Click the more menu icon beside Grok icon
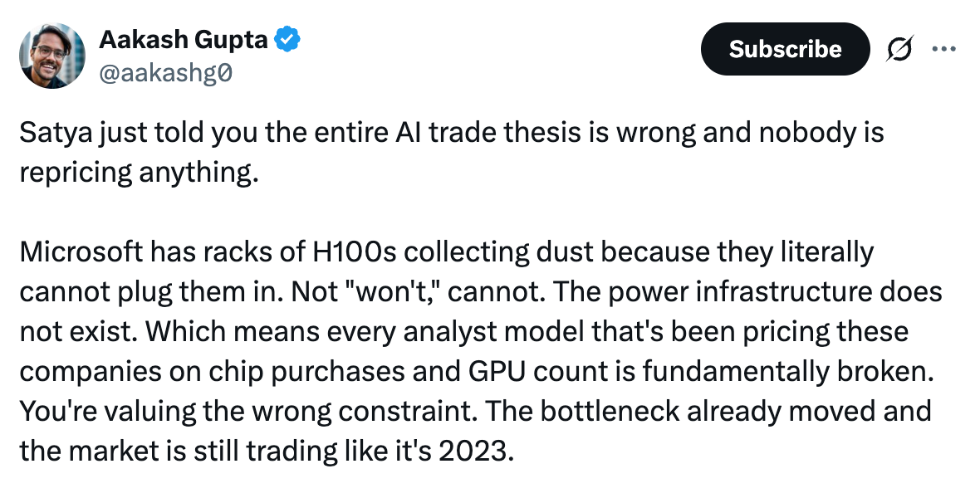This screenshot has height=498, width=980. (x=944, y=49)
